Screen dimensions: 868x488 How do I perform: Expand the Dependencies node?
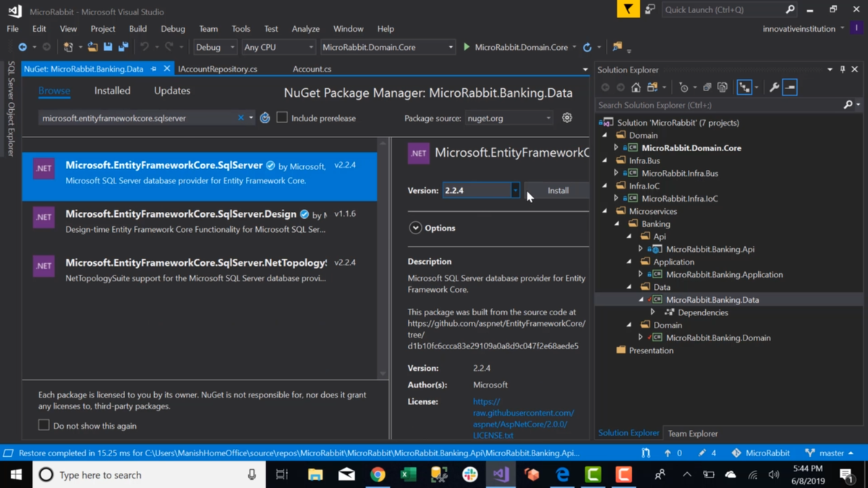pos(653,312)
